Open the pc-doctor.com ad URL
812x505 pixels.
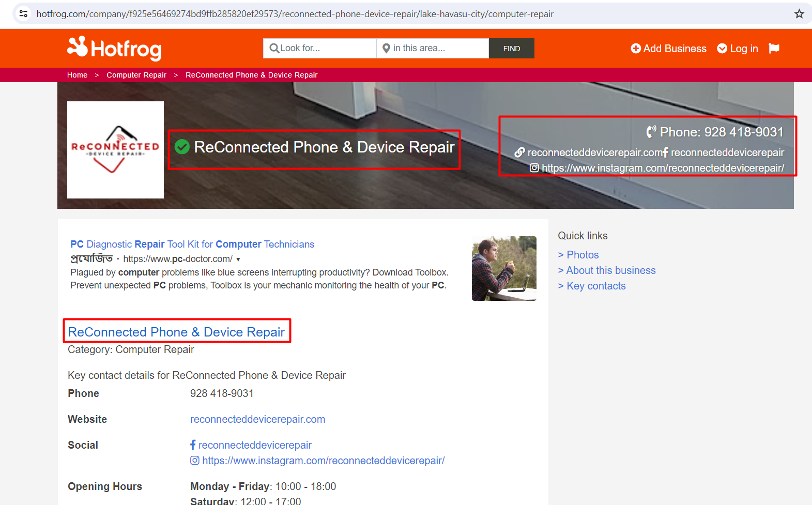coord(178,259)
